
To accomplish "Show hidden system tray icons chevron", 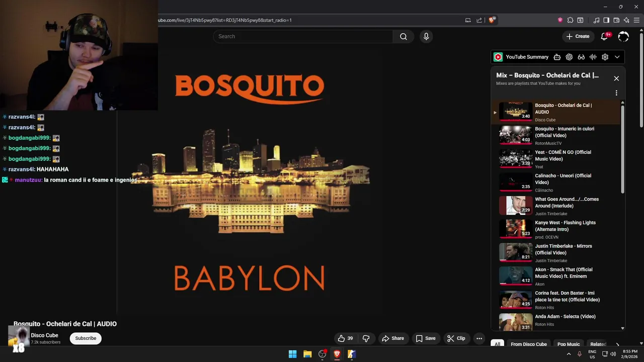I will click(569, 354).
